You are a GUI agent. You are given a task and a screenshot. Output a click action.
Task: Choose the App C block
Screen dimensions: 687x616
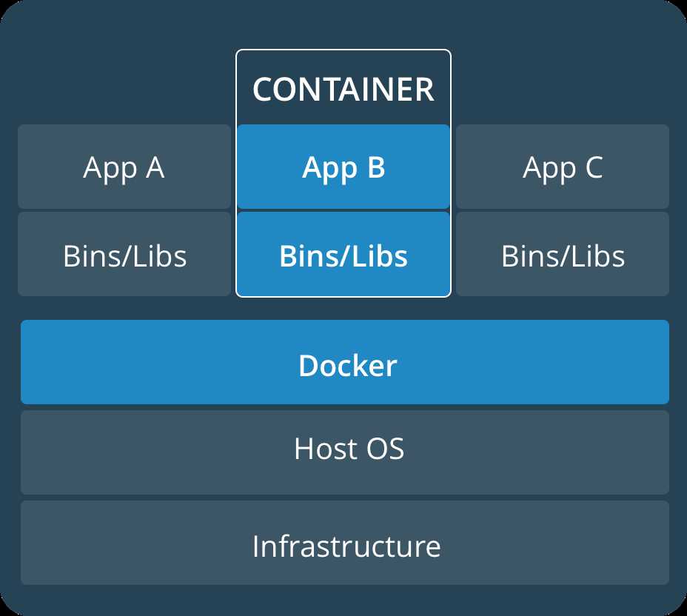563,167
